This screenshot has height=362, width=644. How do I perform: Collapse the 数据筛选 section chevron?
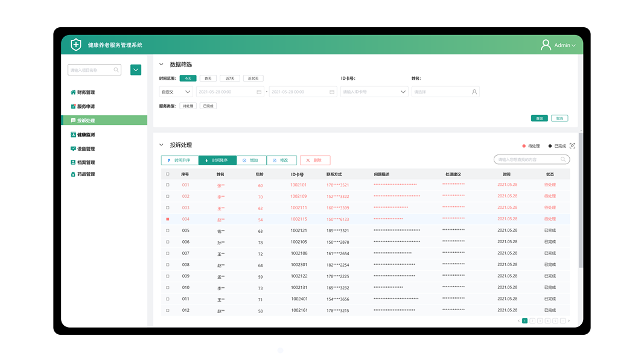coord(161,65)
